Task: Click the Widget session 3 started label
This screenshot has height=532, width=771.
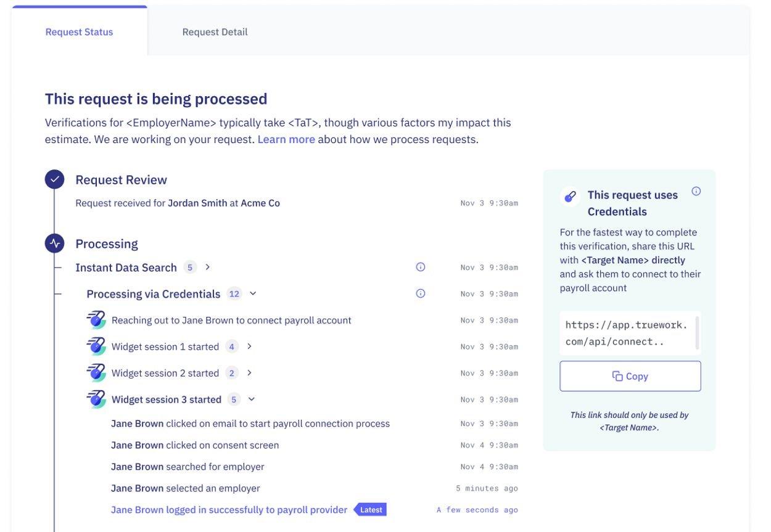Action: (x=167, y=399)
